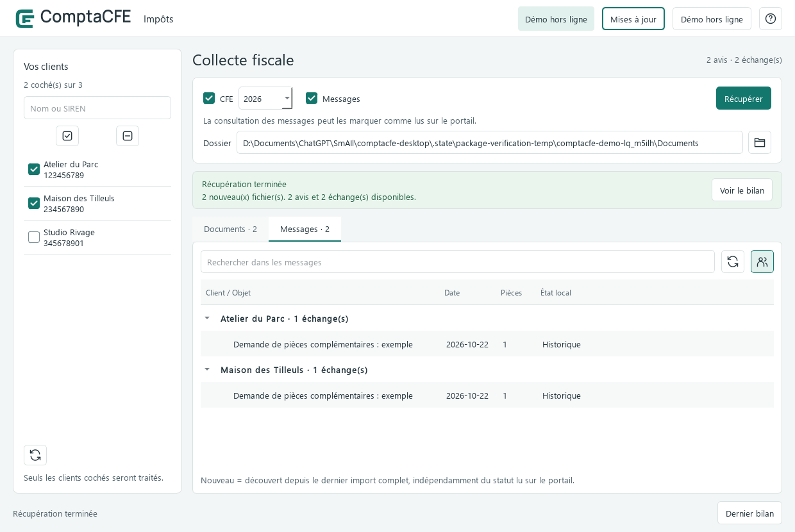
Task: Click SIREN 123456789
Action: [63, 175]
